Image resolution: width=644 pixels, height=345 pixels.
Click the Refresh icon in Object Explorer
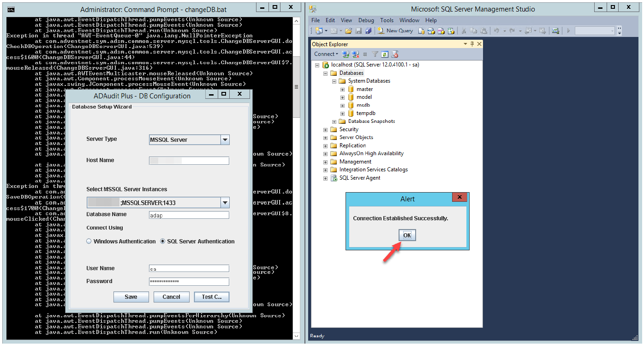point(385,54)
